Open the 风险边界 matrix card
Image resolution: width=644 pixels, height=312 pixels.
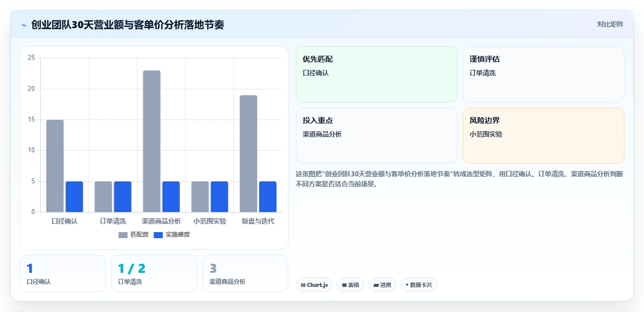point(544,136)
